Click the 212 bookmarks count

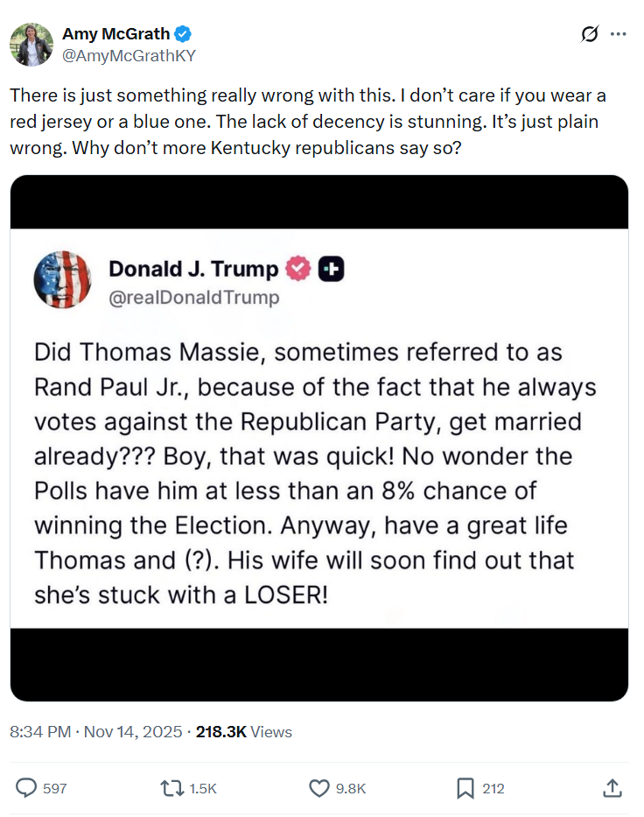point(493,788)
